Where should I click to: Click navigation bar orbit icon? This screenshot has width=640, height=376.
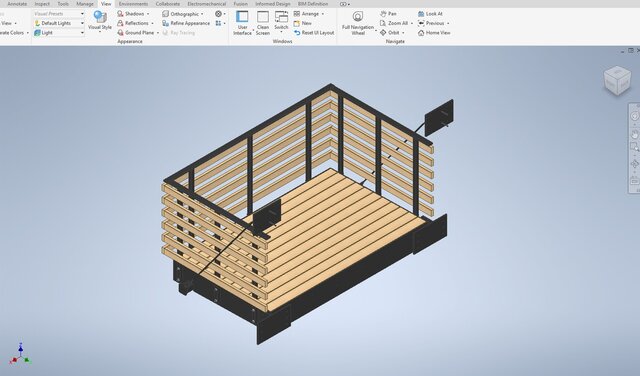coord(634,164)
